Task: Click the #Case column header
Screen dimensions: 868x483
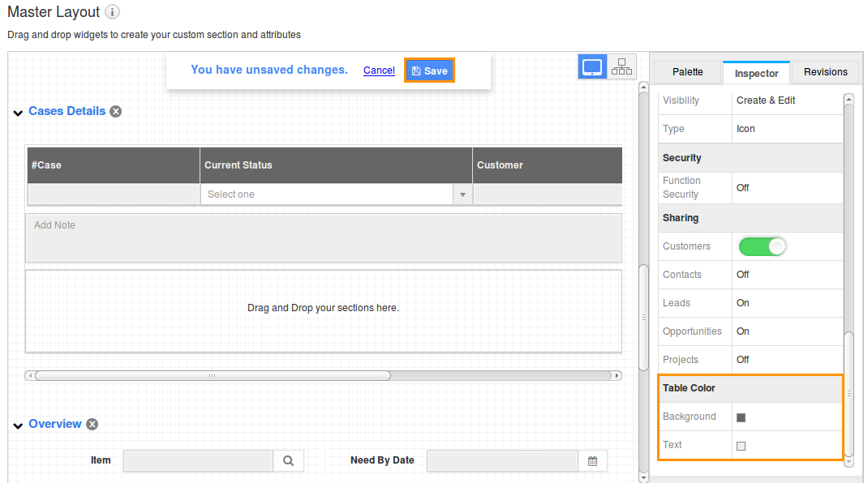Action: click(114, 165)
